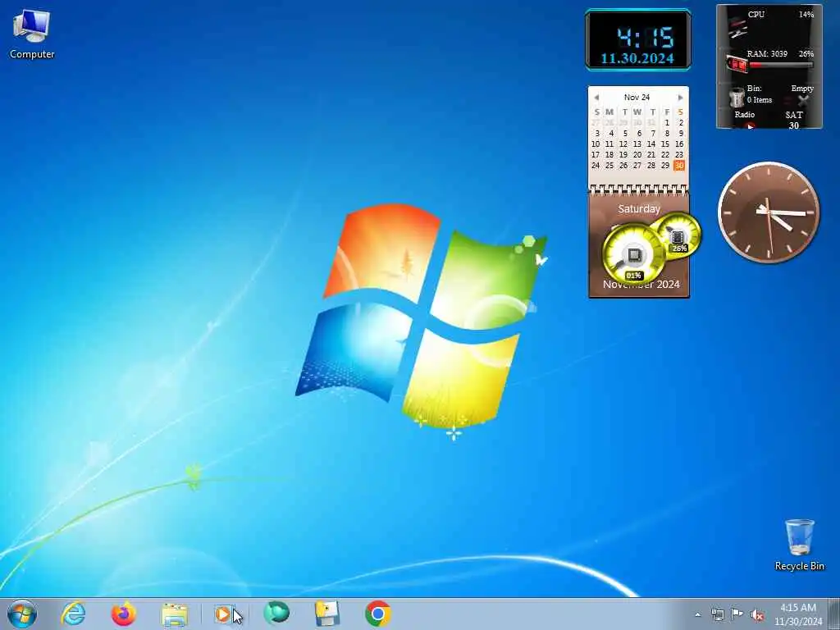840x630 pixels.
Task: Select the Recycle Bin desktop icon
Action: coord(799,545)
